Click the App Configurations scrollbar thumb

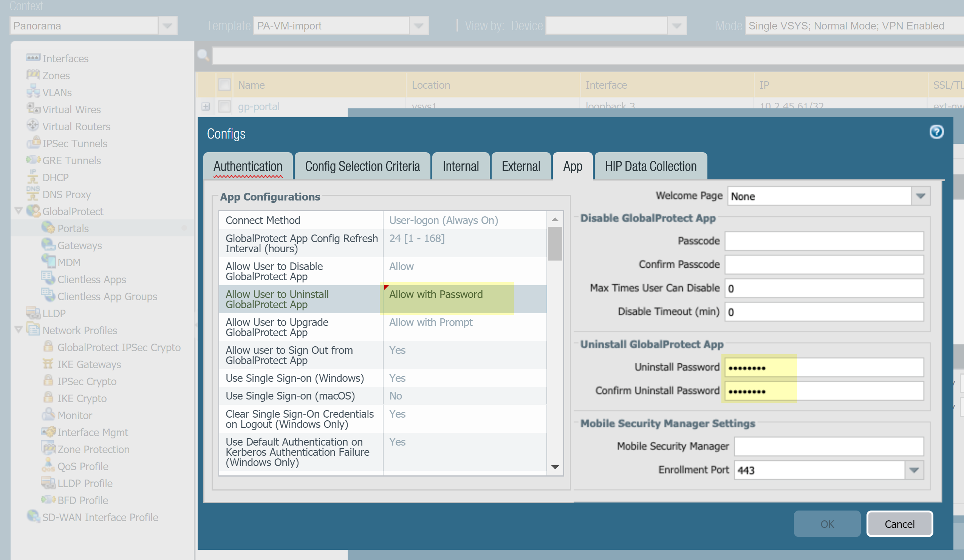click(x=555, y=244)
